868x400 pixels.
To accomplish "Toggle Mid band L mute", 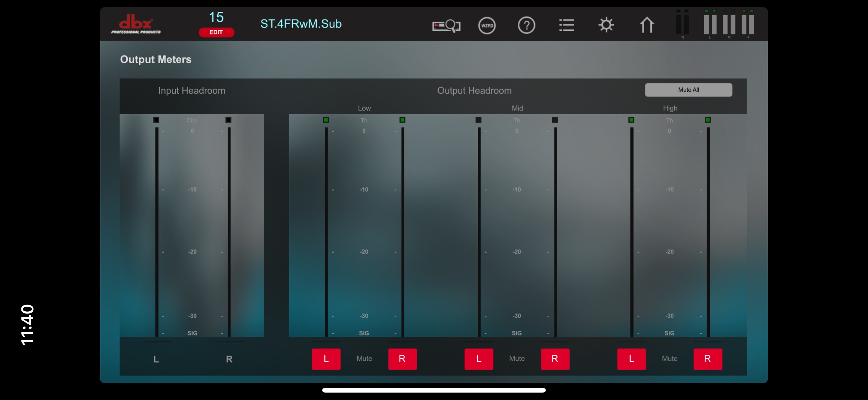I will (479, 359).
